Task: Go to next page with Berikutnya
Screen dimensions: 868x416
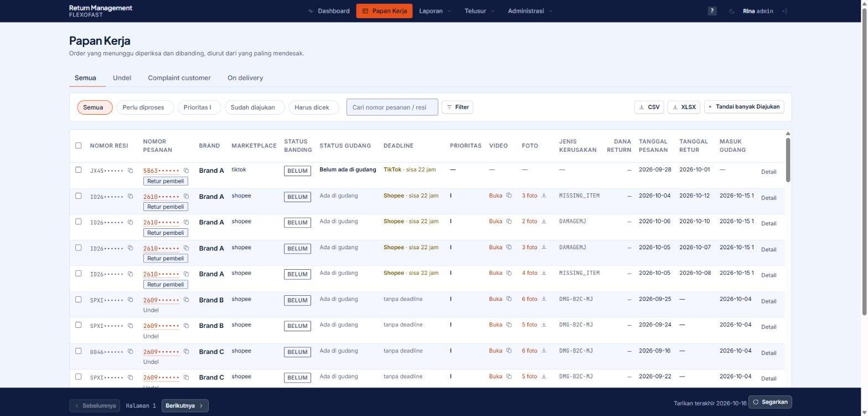Action: [185, 405]
